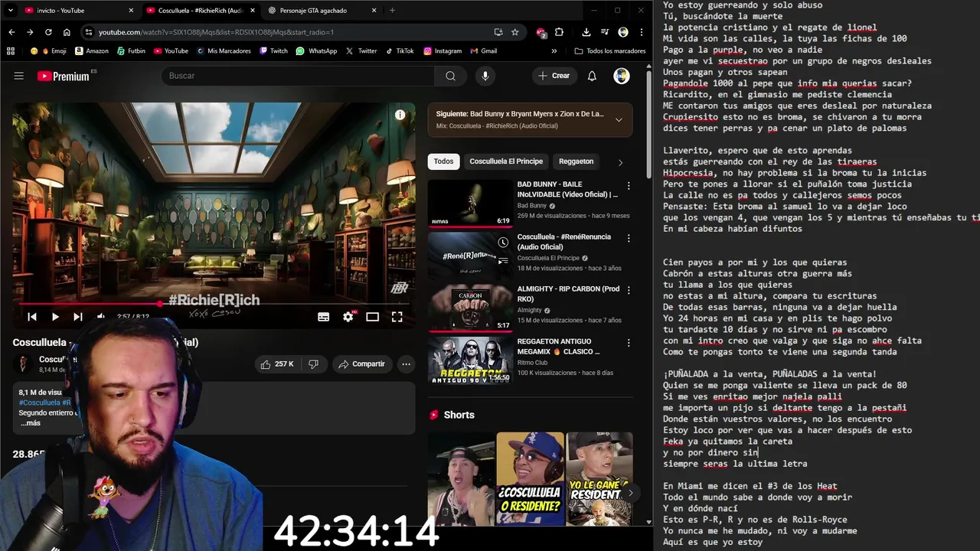Click the red progress bar scrubber
Viewport: 980px width, 551px height.
tap(160, 304)
